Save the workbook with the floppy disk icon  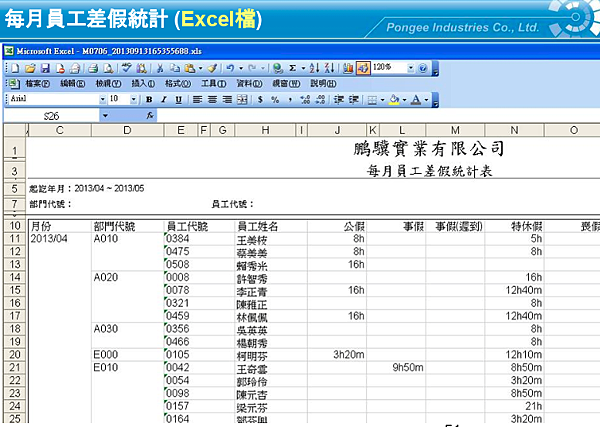45,68
